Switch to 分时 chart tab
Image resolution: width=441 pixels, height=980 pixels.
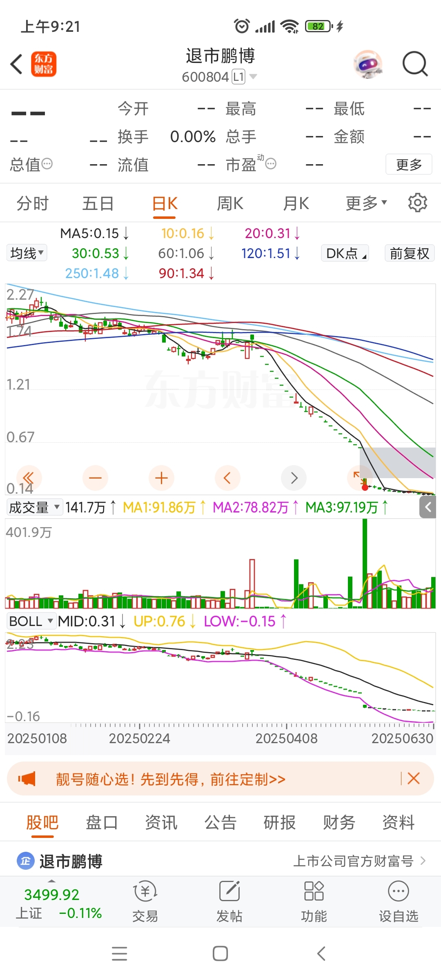click(x=33, y=203)
